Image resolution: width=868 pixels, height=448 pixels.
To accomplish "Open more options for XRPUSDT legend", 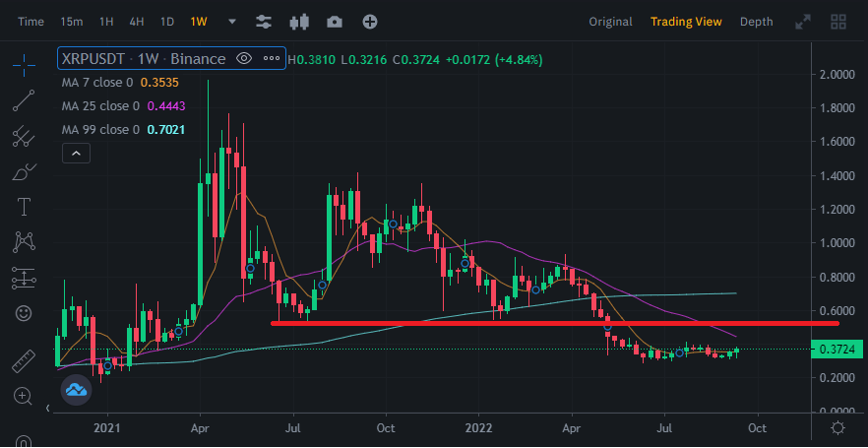I will 272,58.
